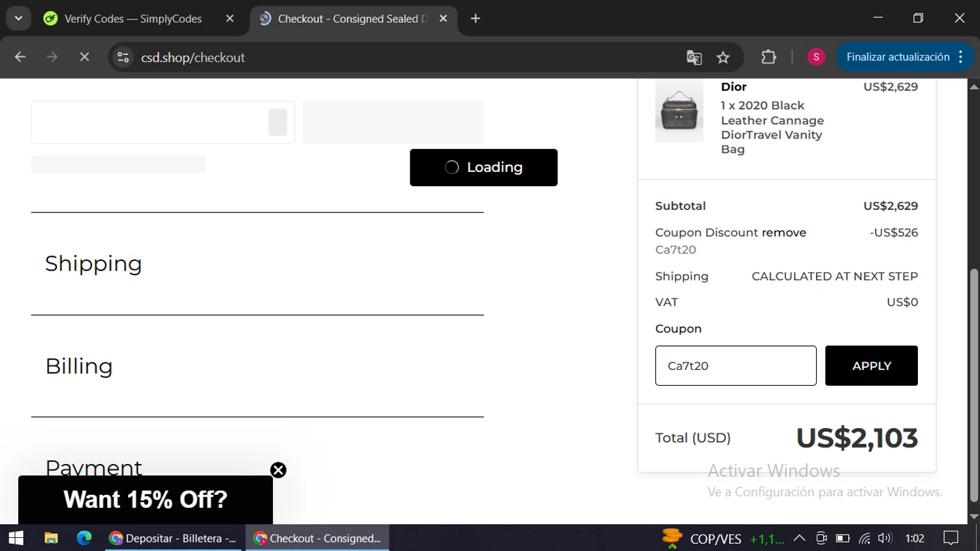Show hidden system tray icons

click(x=799, y=539)
